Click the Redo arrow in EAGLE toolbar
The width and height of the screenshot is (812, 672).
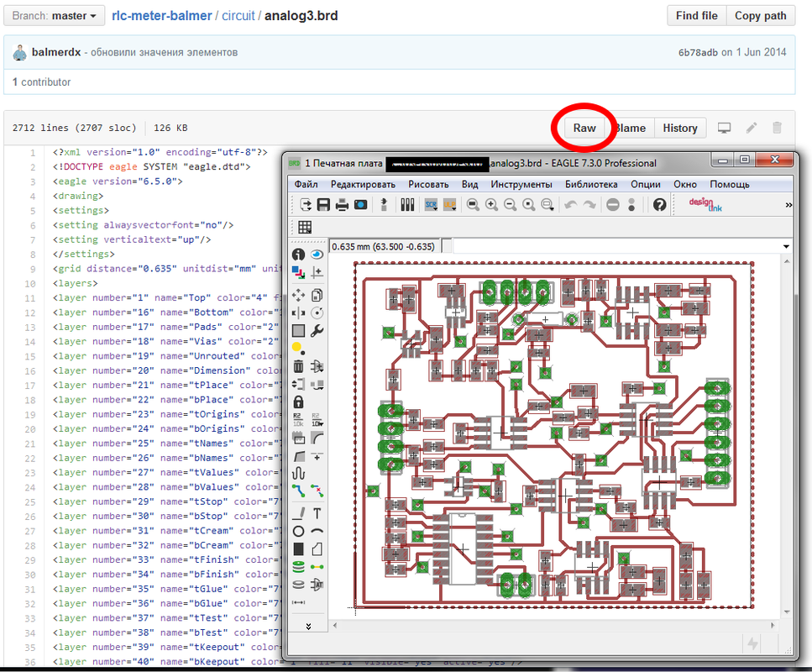589,205
